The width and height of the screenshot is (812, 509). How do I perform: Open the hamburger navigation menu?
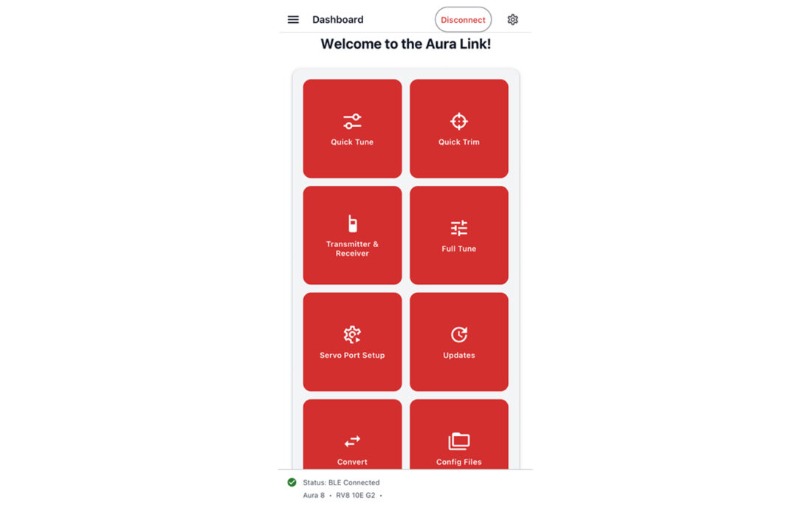(x=293, y=20)
